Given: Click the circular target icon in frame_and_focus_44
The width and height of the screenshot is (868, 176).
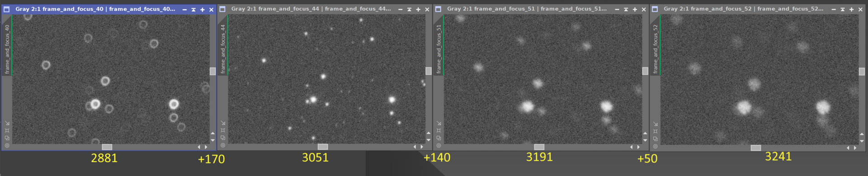Looking at the screenshot, I should coord(223,145).
